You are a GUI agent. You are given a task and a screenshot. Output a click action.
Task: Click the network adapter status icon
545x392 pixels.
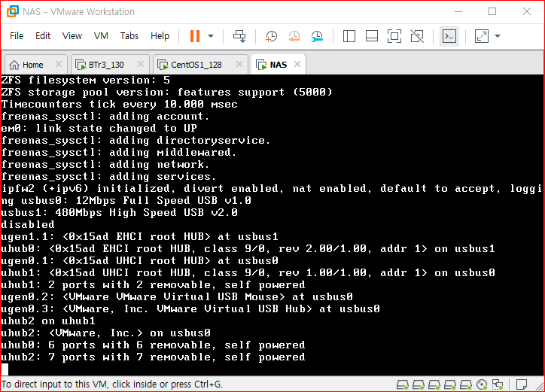pyautogui.click(x=498, y=384)
